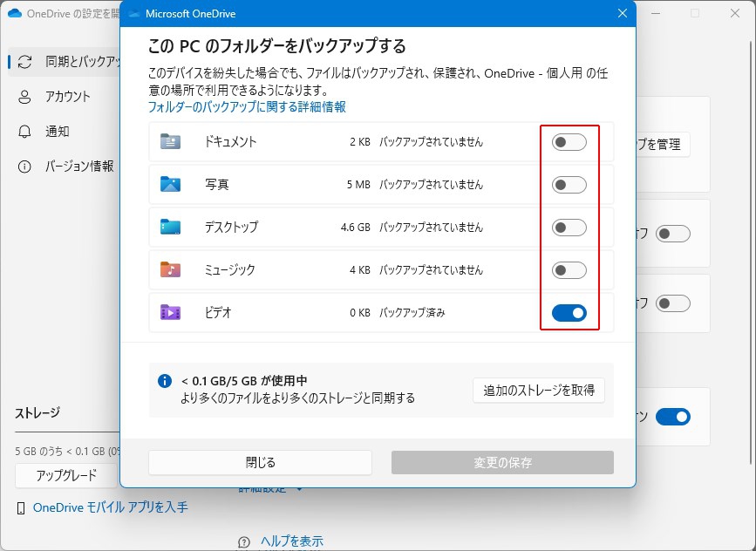Click the blue storage info icon
Screen dimensions: 756x551
[165, 381]
